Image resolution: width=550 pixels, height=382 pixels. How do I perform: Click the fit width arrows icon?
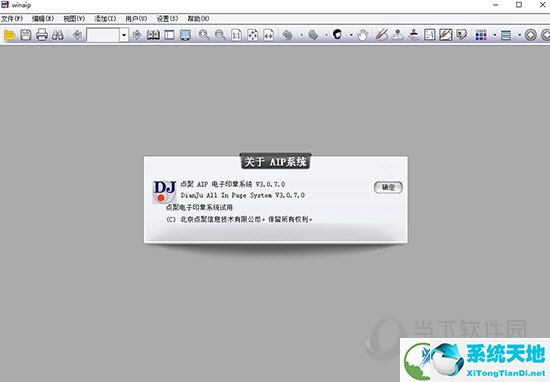pyautogui.click(x=268, y=35)
